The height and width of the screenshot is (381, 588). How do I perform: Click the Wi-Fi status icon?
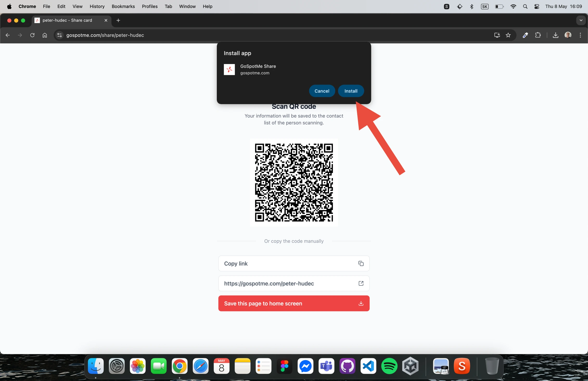513,7
